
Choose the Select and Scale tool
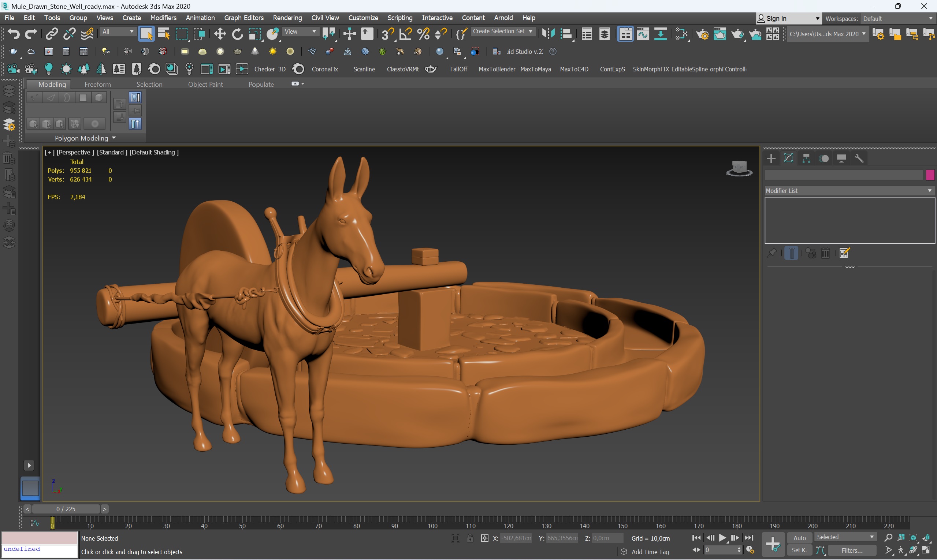coord(255,34)
